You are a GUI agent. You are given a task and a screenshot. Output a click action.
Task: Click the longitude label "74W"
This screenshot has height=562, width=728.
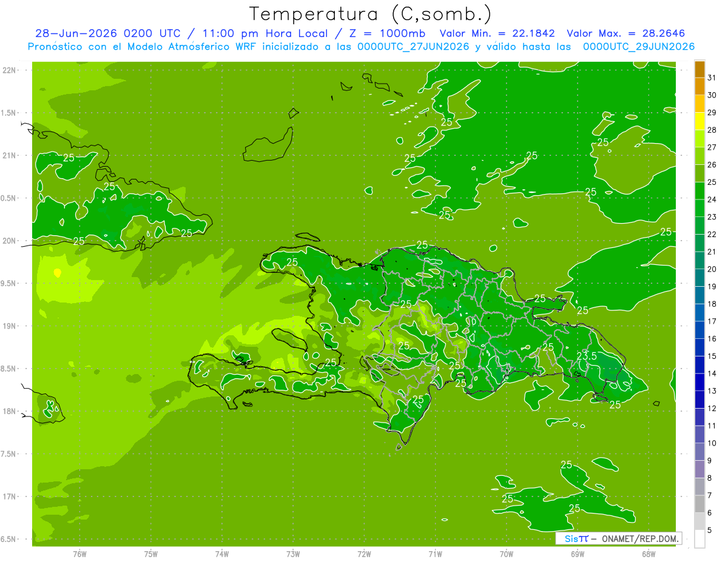coord(222,554)
